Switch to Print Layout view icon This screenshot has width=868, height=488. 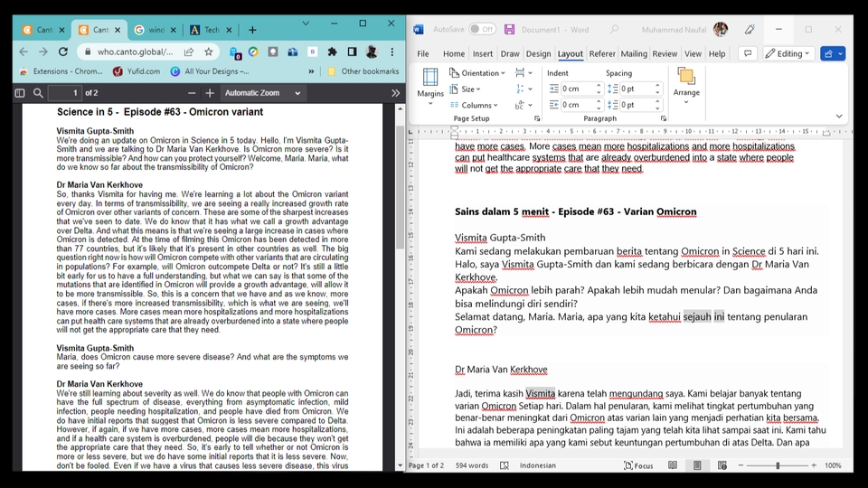pos(697,466)
